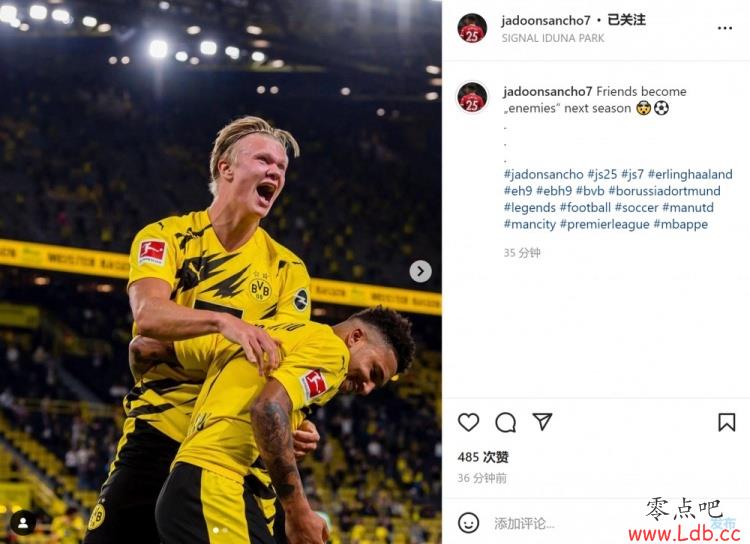View the 485 次赞 likes list

(483, 457)
